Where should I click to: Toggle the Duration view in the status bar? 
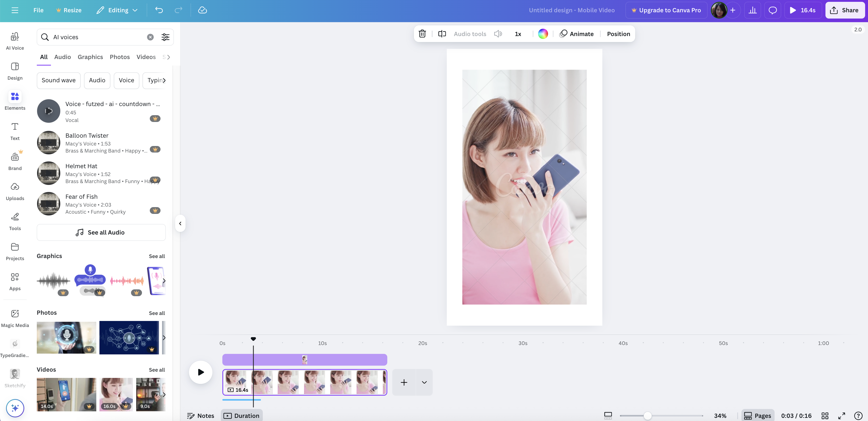(242, 415)
